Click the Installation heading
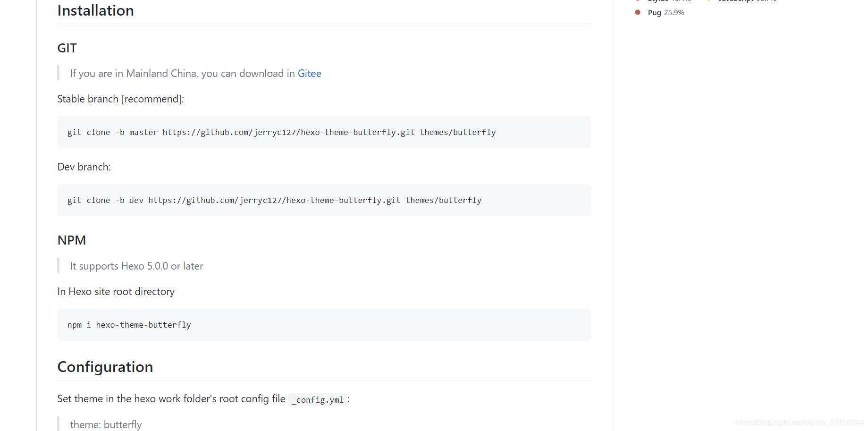Viewport: 868px width, 431px height. (x=96, y=10)
